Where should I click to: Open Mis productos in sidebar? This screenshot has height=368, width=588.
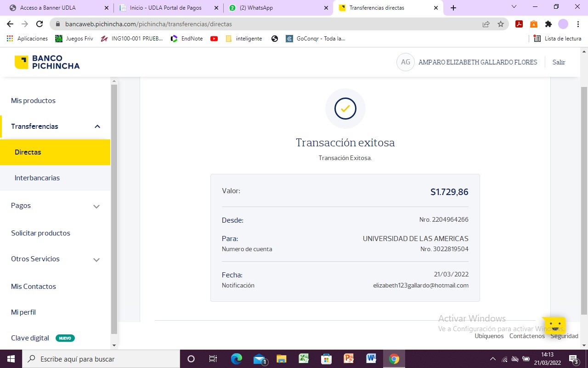[33, 101]
